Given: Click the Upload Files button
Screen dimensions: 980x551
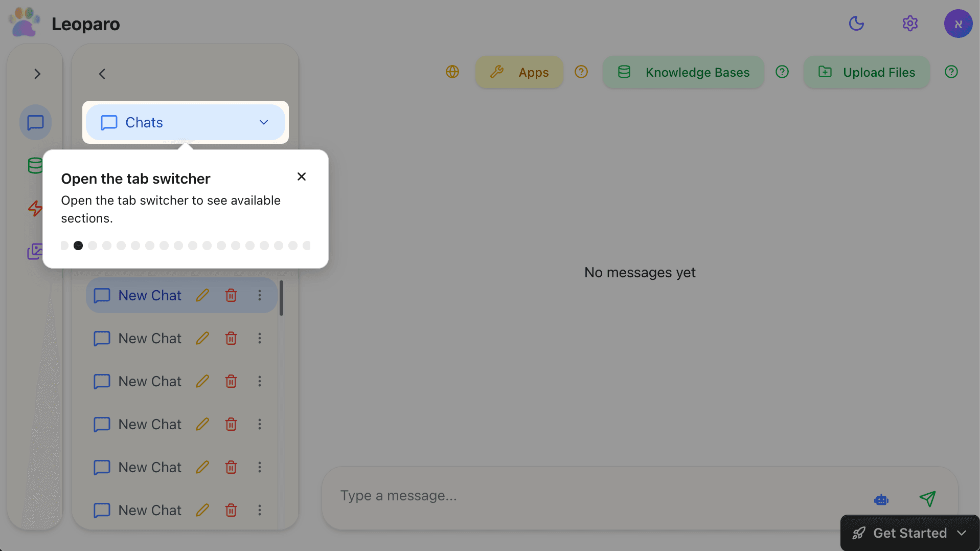Looking at the screenshot, I should tap(866, 72).
